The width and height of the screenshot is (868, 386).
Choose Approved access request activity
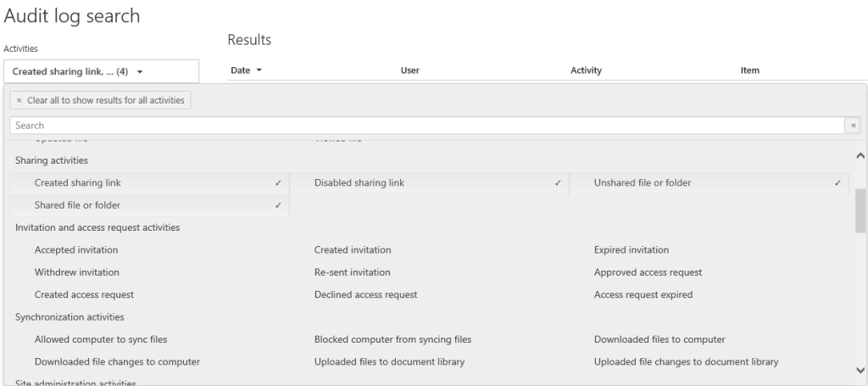tap(648, 272)
